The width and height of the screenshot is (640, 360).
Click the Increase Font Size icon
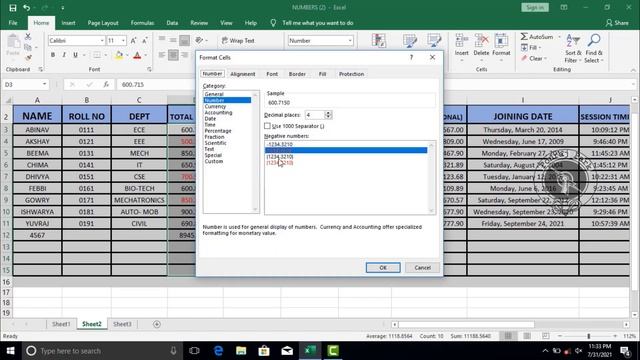click(133, 40)
